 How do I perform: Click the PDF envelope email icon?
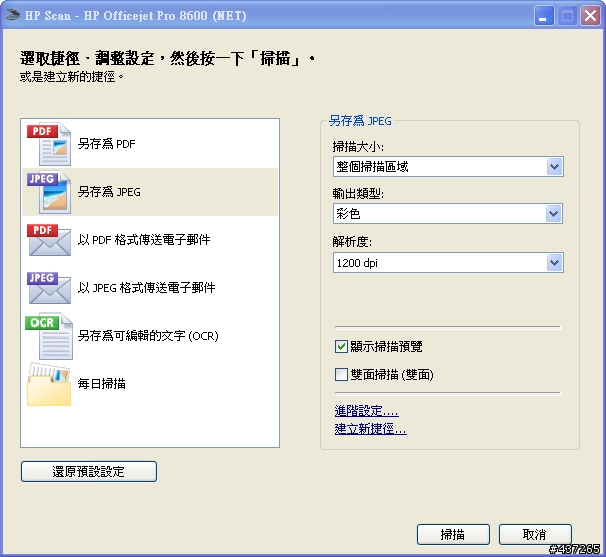click(49, 240)
